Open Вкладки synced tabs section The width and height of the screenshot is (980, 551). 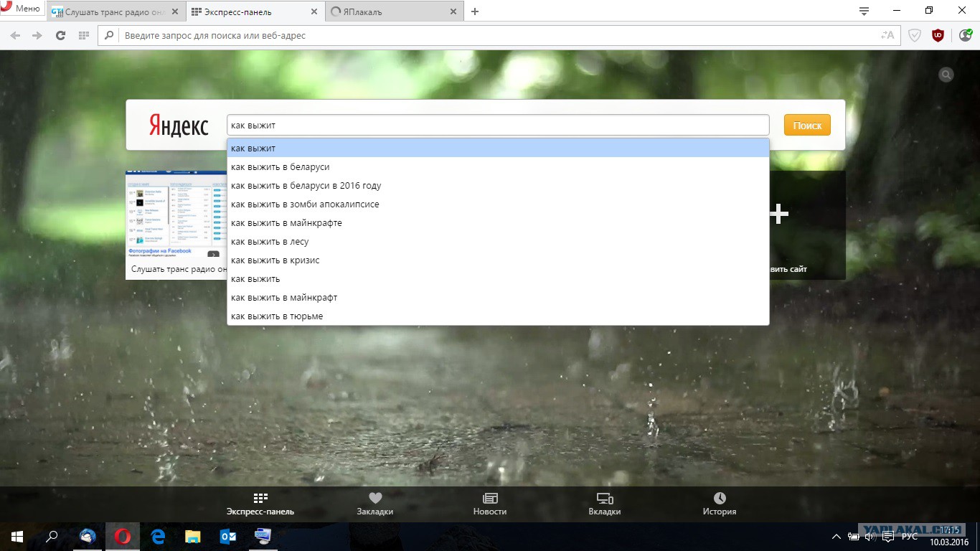[x=605, y=504]
